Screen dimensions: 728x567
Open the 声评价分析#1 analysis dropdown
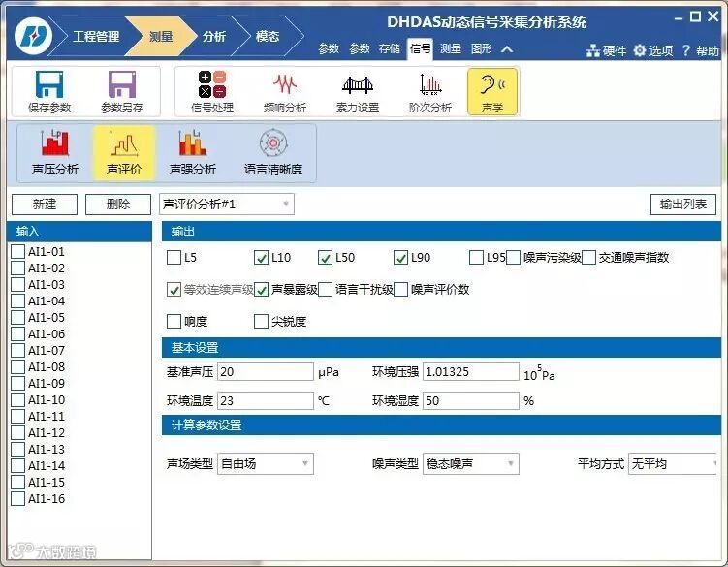coord(227,204)
